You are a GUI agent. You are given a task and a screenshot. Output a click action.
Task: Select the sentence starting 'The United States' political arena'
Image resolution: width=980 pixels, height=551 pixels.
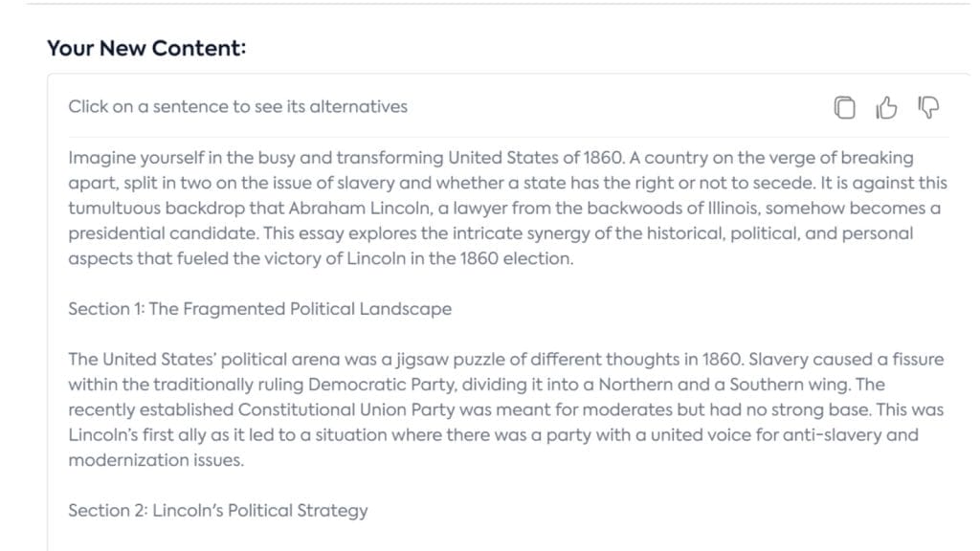pos(406,360)
